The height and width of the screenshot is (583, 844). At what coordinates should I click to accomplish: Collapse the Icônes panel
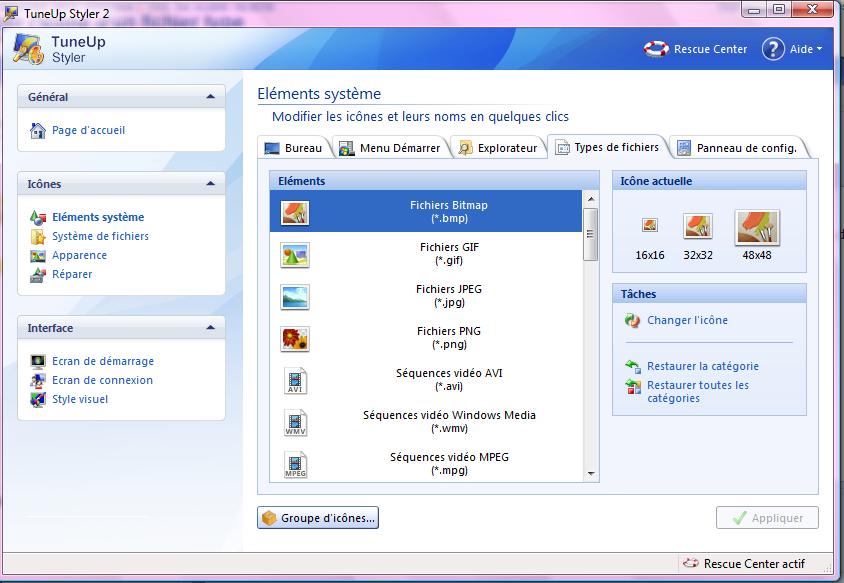tap(210, 184)
